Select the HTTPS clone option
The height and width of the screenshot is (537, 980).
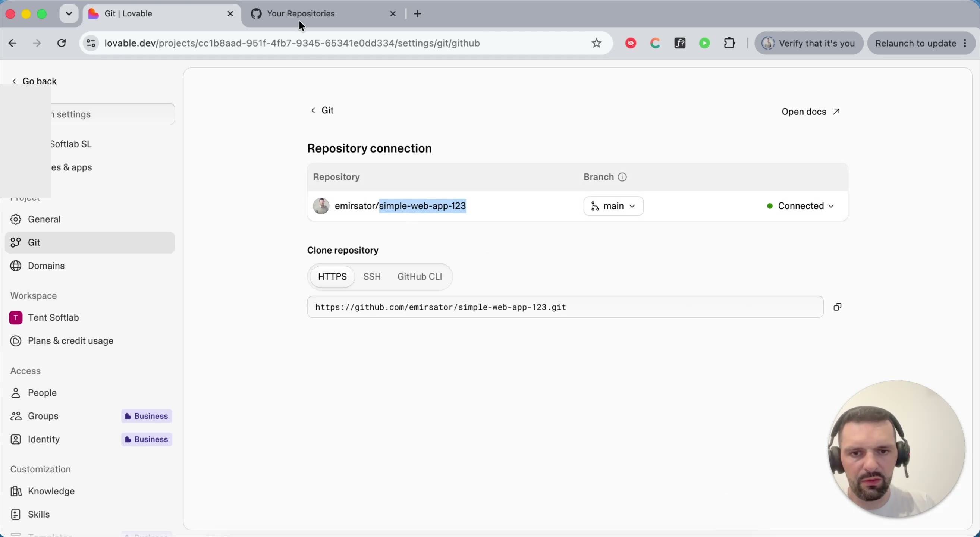point(332,276)
